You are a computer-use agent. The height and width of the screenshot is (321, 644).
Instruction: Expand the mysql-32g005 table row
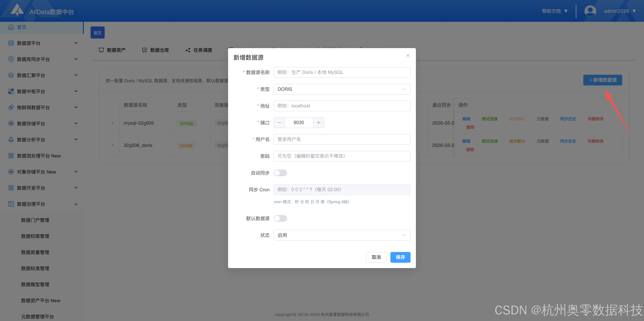pyautogui.click(x=113, y=123)
